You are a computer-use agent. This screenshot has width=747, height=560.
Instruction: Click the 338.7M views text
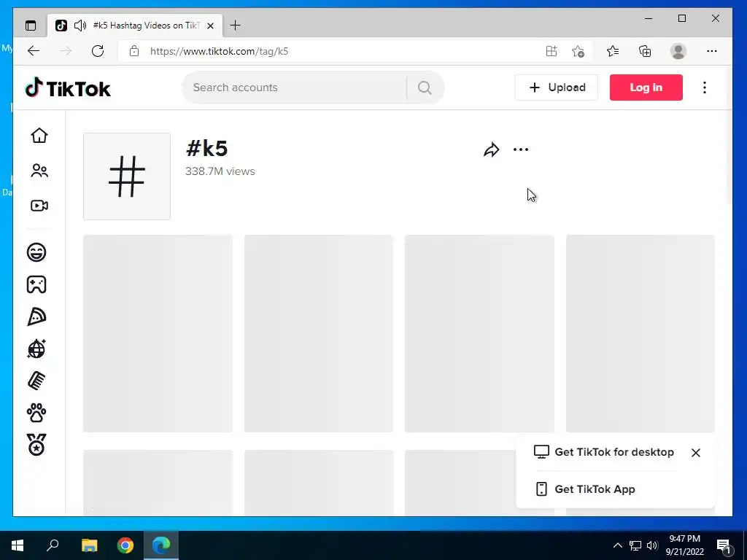tap(220, 171)
